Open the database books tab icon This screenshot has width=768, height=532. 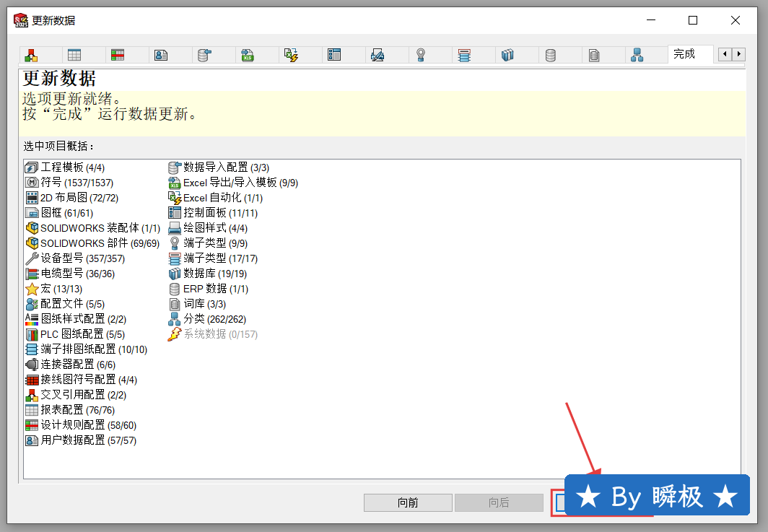coord(507,55)
